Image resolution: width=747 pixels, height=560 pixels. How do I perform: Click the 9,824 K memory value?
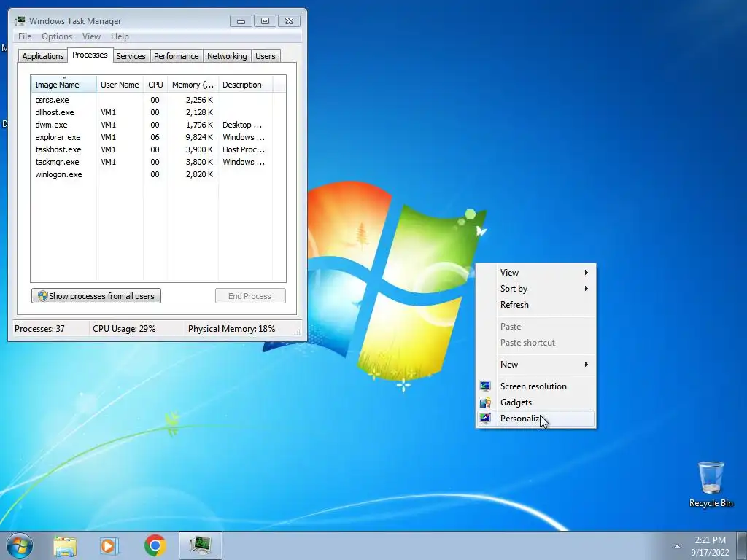pyautogui.click(x=199, y=137)
